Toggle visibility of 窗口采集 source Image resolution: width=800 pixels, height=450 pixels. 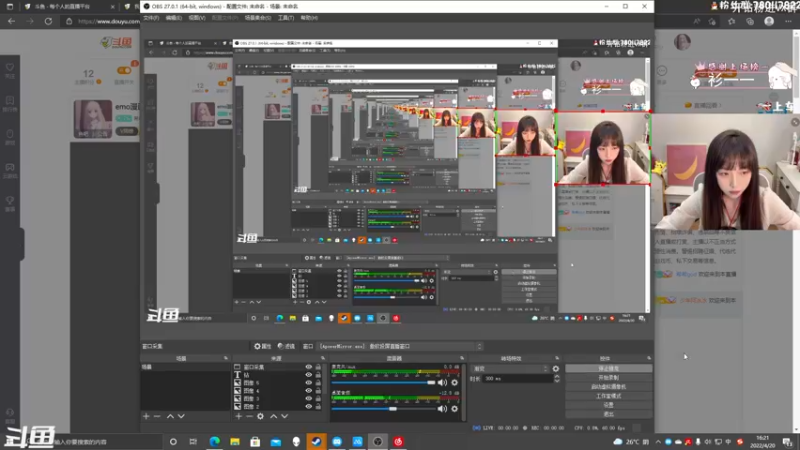[308, 367]
